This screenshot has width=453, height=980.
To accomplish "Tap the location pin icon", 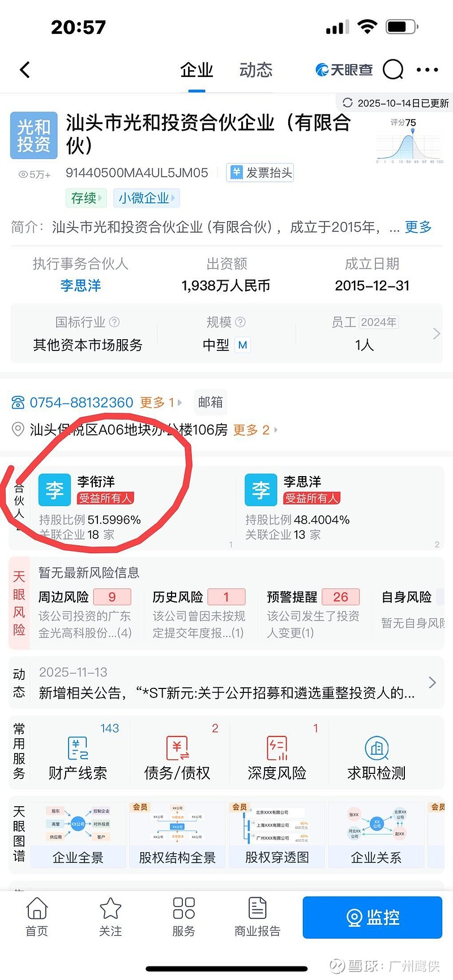I will (x=18, y=430).
